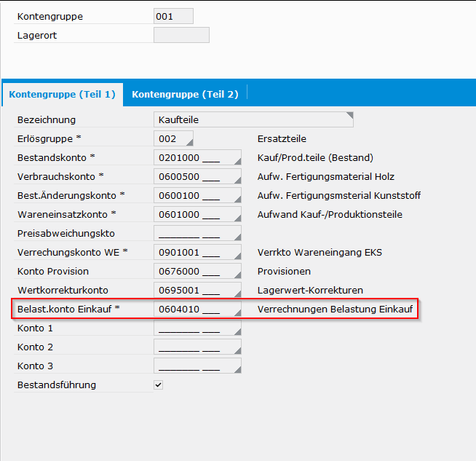The width and height of the screenshot is (476, 461).
Task: Open lookup arrow for Konto 1
Action: tap(238, 331)
